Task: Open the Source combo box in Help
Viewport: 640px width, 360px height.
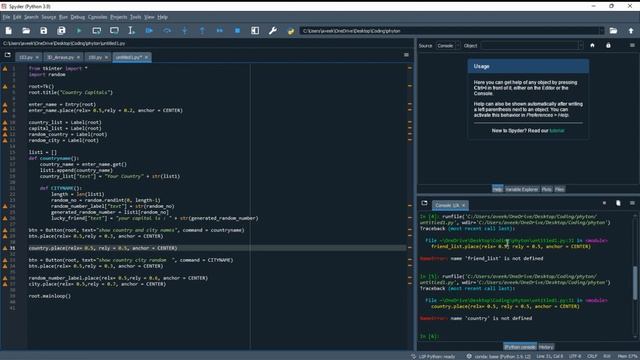Action: point(447,46)
